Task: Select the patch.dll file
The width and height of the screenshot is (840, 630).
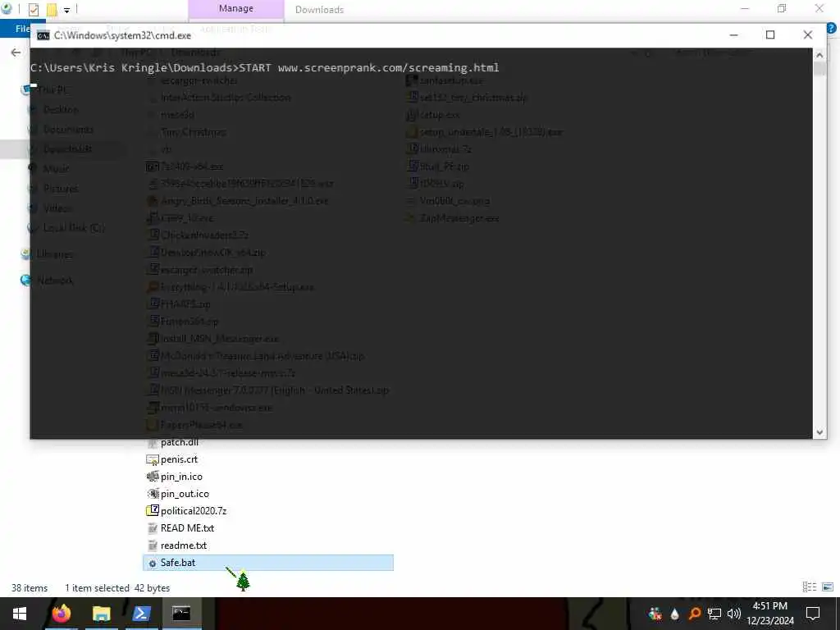Action: pyautogui.click(x=180, y=442)
